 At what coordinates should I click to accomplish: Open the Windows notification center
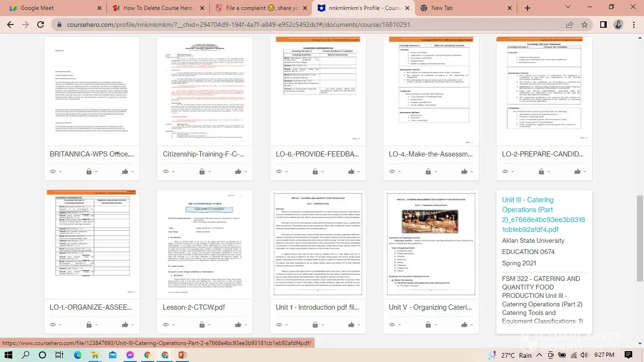[x=628, y=355]
